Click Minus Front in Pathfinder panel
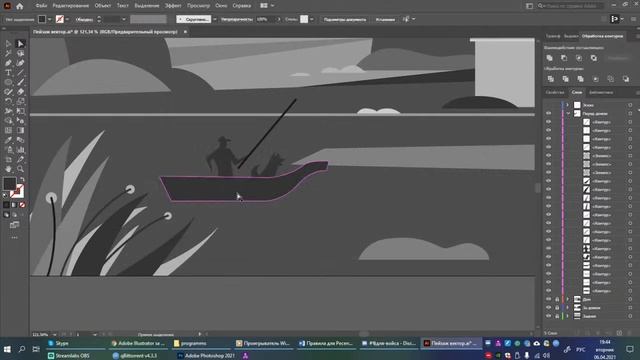 (564, 58)
